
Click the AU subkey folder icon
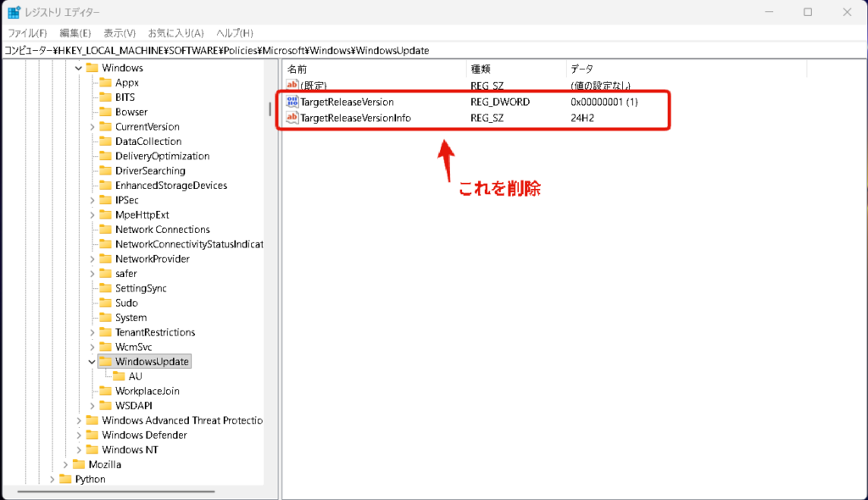(119, 376)
